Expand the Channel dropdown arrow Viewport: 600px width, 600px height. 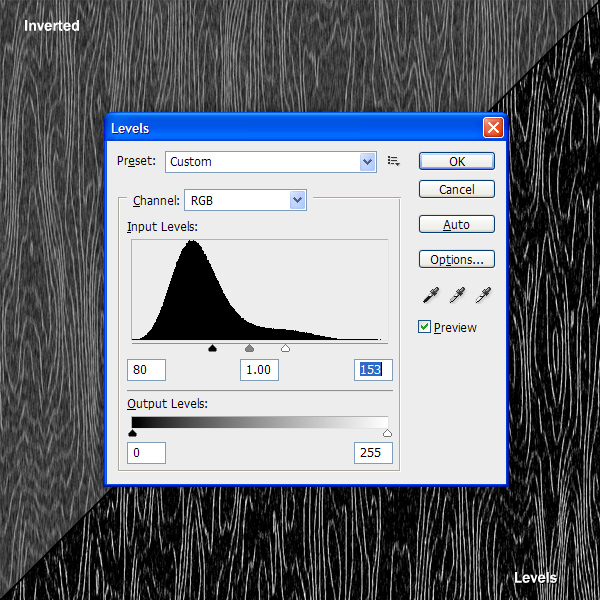tap(297, 200)
